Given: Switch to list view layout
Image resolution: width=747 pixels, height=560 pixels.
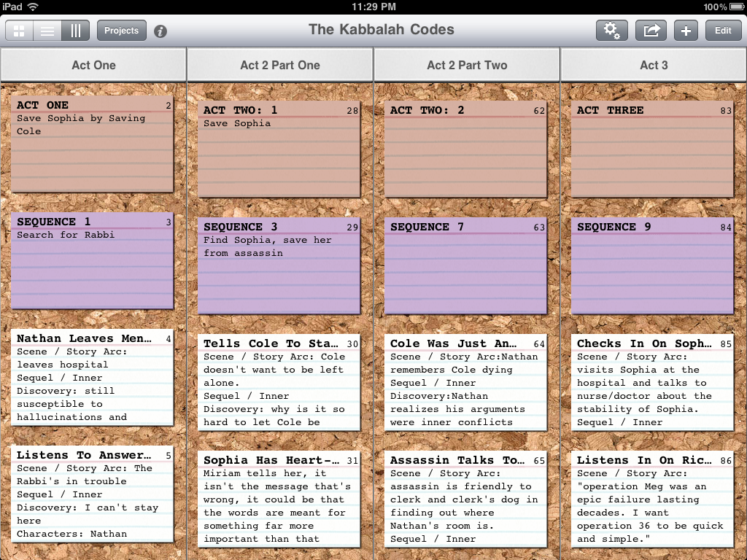Looking at the screenshot, I should coord(47,31).
